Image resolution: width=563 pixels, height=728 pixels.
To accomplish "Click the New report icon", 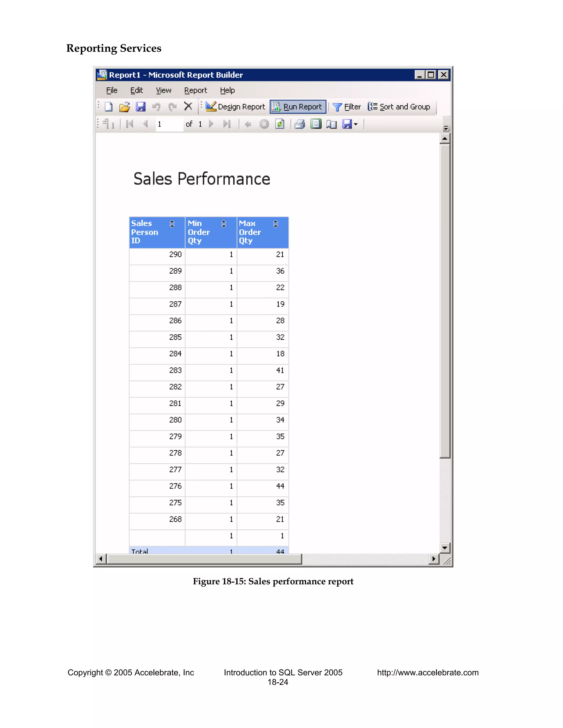I will point(109,107).
